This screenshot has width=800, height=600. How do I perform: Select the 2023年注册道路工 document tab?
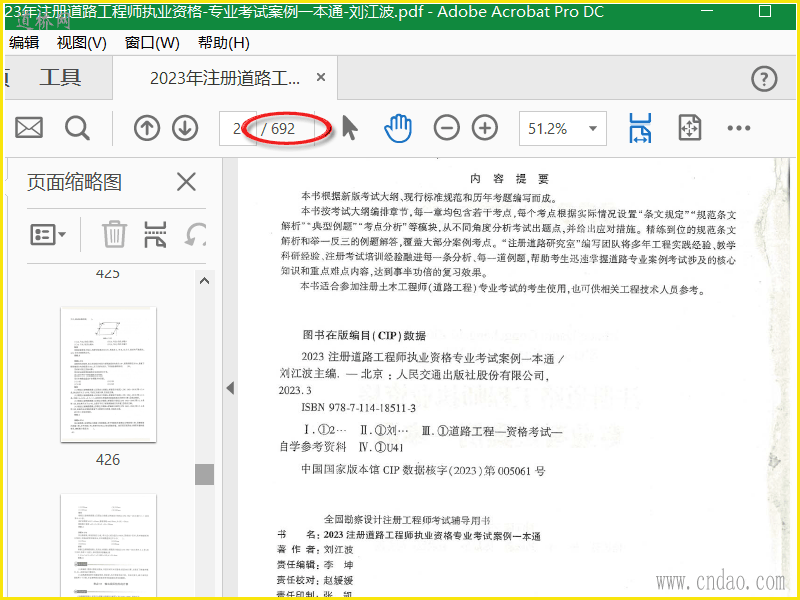pos(225,78)
